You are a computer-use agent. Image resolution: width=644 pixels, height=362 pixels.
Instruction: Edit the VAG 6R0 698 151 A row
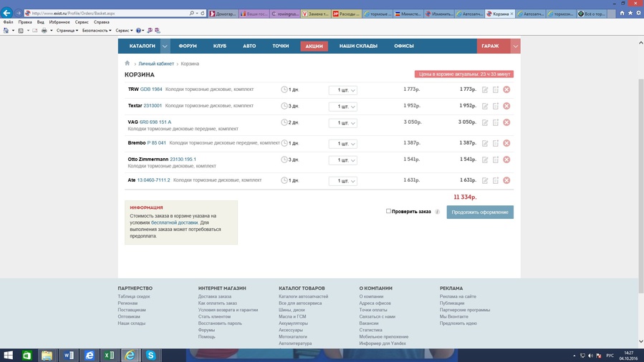tap(485, 122)
